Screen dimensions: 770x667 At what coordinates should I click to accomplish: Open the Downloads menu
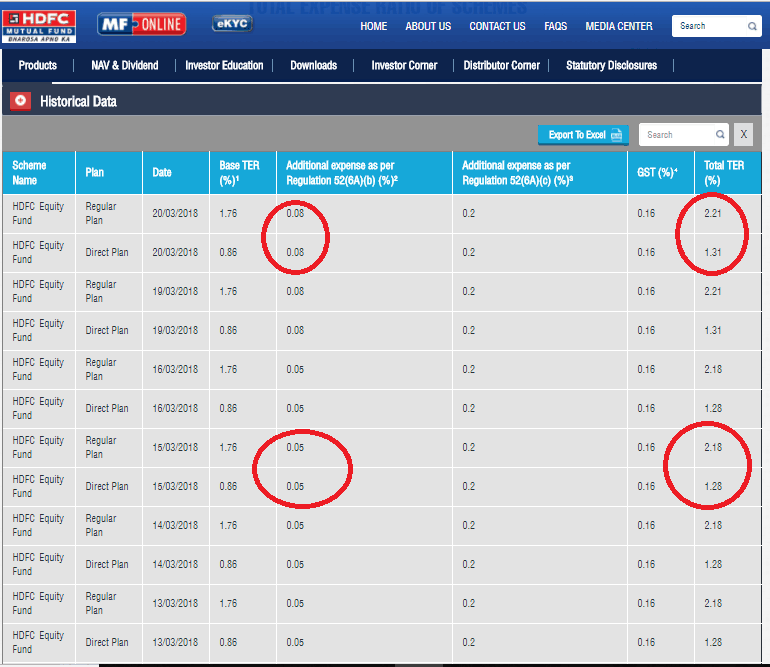[313, 65]
